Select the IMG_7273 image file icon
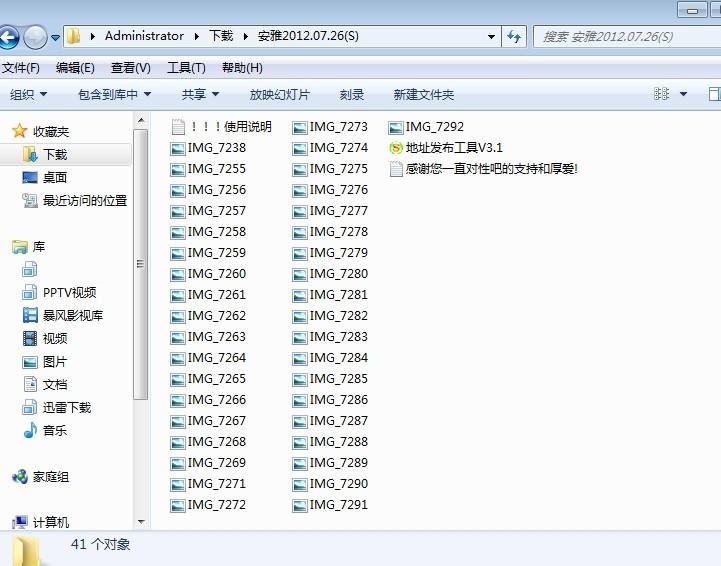The height and width of the screenshot is (566, 721). (x=300, y=127)
